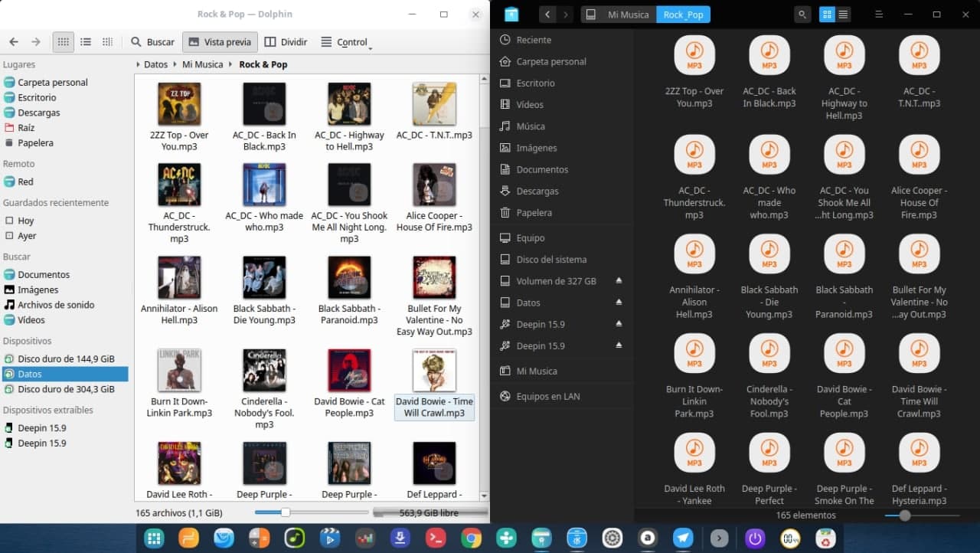
Task: Go forward in Dolphin navigation
Action: (x=36, y=42)
